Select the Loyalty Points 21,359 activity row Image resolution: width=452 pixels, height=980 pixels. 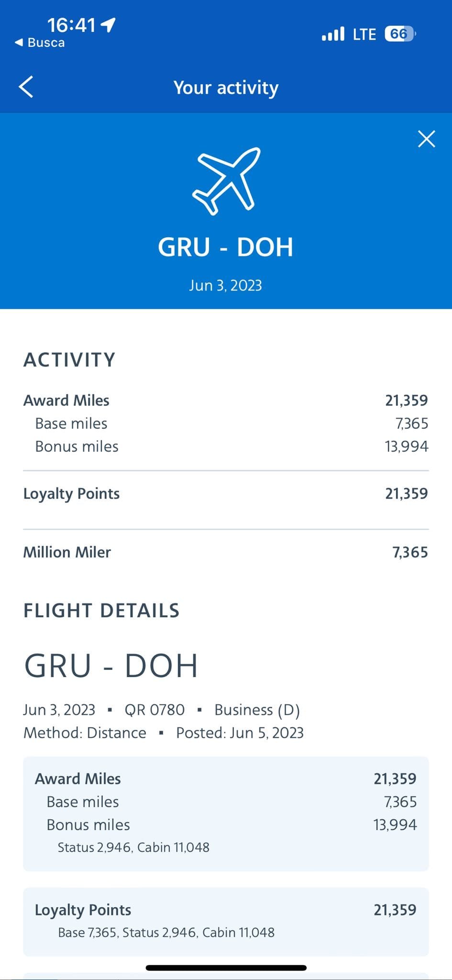click(x=226, y=494)
